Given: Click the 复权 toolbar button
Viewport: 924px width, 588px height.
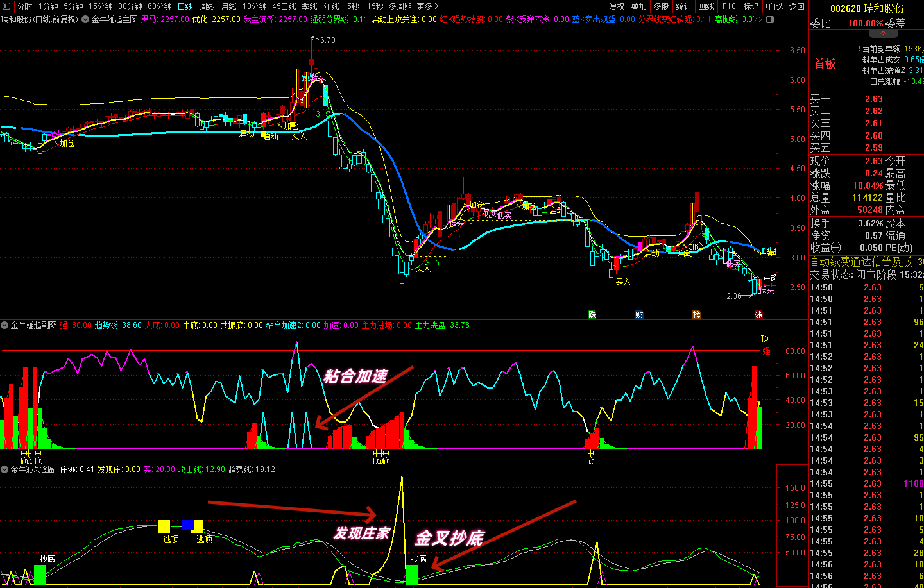Looking at the screenshot, I should click(617, 6).
